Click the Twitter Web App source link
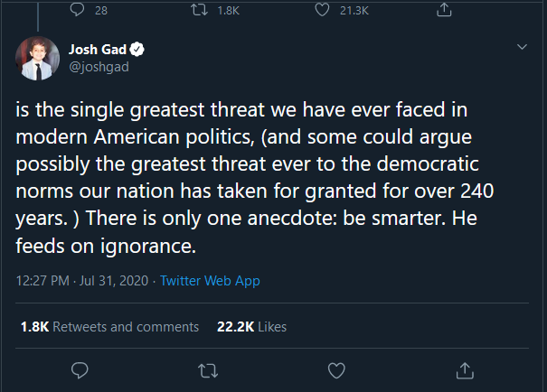 [210, 281]
